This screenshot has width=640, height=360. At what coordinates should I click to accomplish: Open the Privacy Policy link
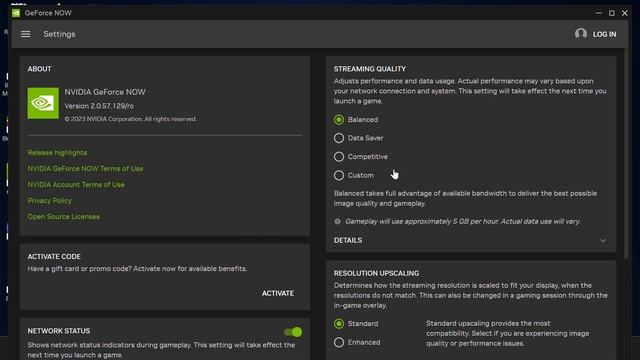pyautogui.click(x=49, y=201)
